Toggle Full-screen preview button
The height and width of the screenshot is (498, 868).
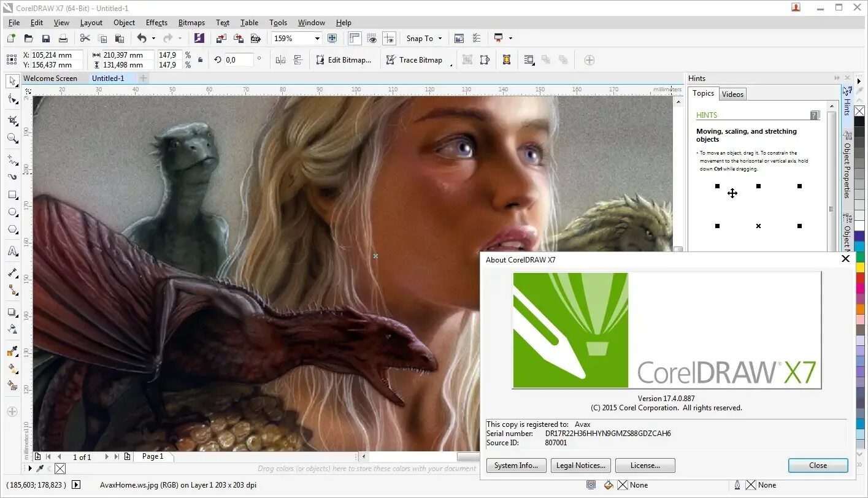point(332,38)
